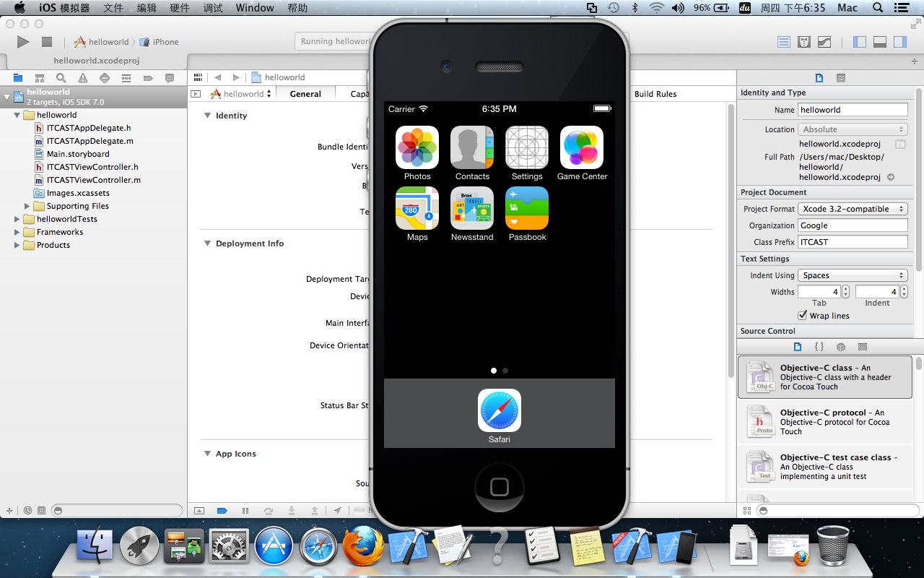Open the 硬件 menu
The width and height of the screenshot is (924, 578).
179,8
